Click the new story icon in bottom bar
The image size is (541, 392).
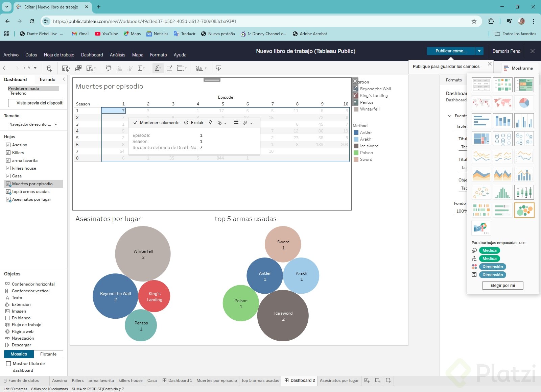tap(389, 381)
